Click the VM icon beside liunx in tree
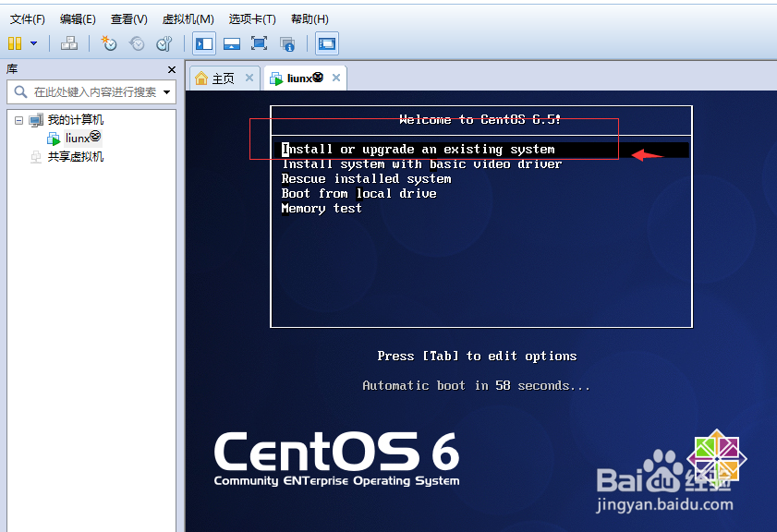The image size is (777, 532). click(54, 139)
